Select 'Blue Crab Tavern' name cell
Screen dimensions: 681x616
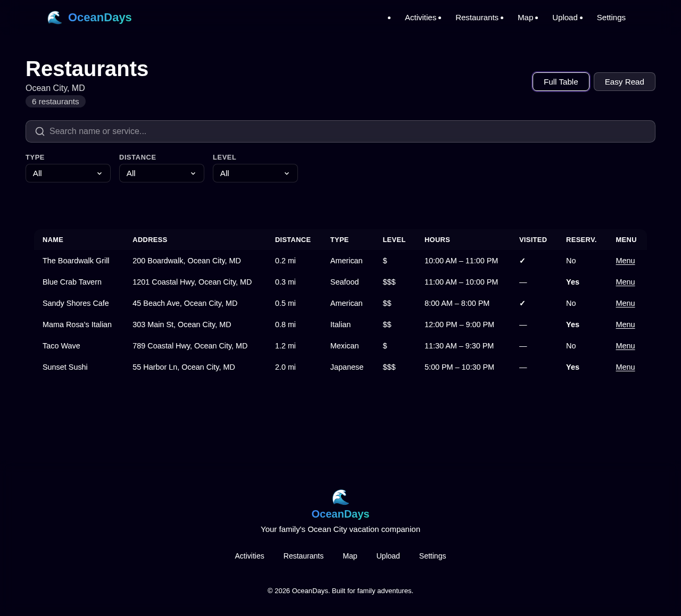[72, 282]
